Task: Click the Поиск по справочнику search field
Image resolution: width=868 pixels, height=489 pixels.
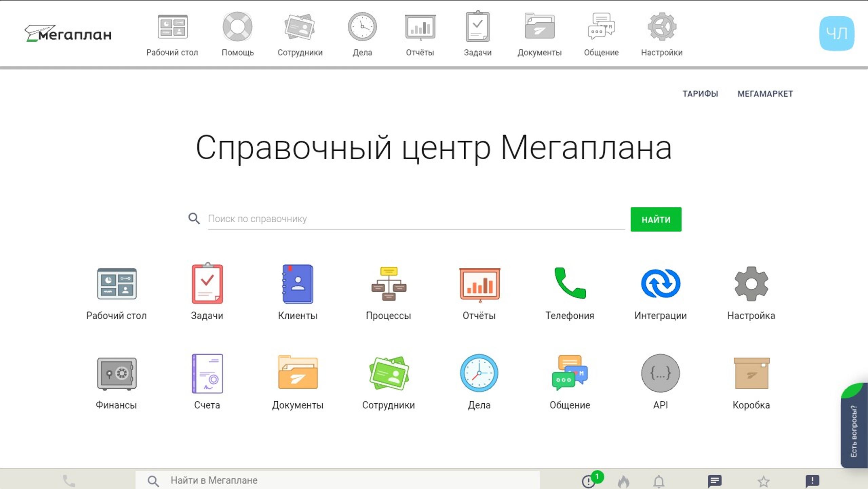Action: (x=416, y=219)
